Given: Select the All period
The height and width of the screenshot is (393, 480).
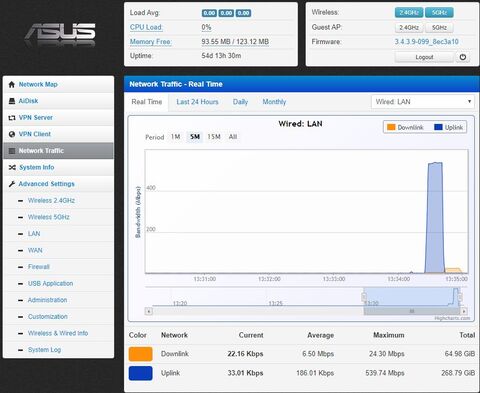Looking at the screenshot, I should [x=233, y=137].
